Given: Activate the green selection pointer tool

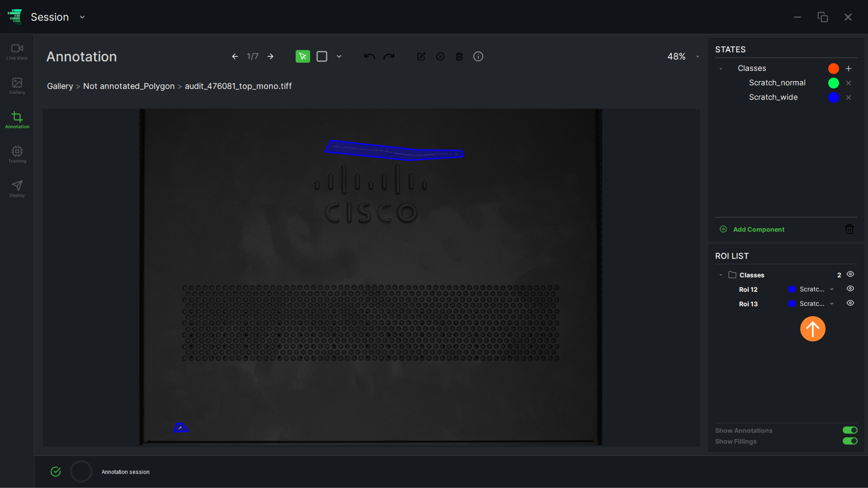Looking at the screenshot, I should coord(303,57).
